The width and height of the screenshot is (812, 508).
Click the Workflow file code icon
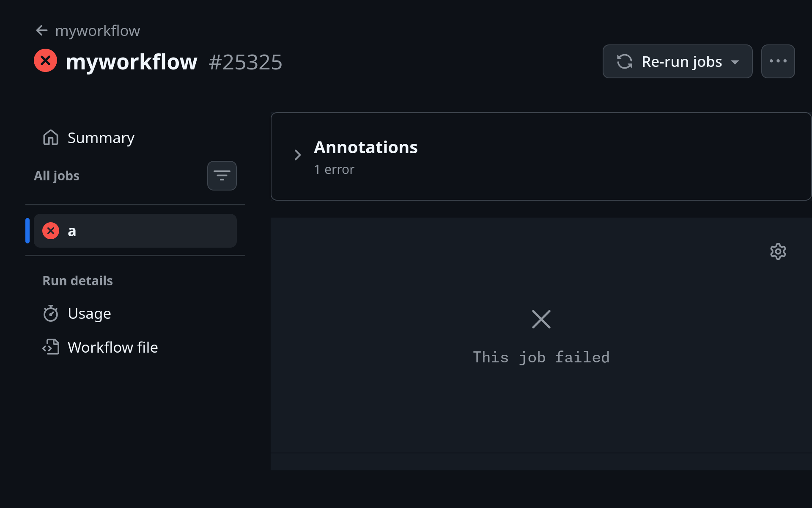coord(51,347)
